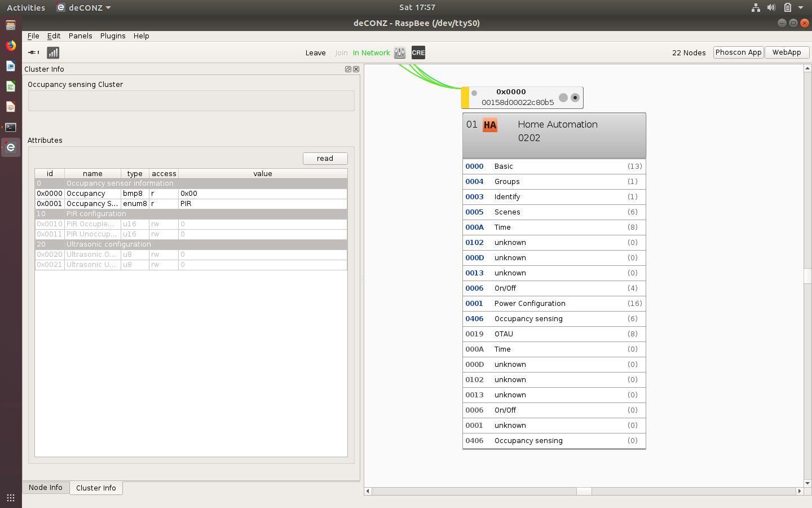Screen dimensions: 812x508
Task: Open the clipboard indicator in top bar
Action: click(788, 7)
